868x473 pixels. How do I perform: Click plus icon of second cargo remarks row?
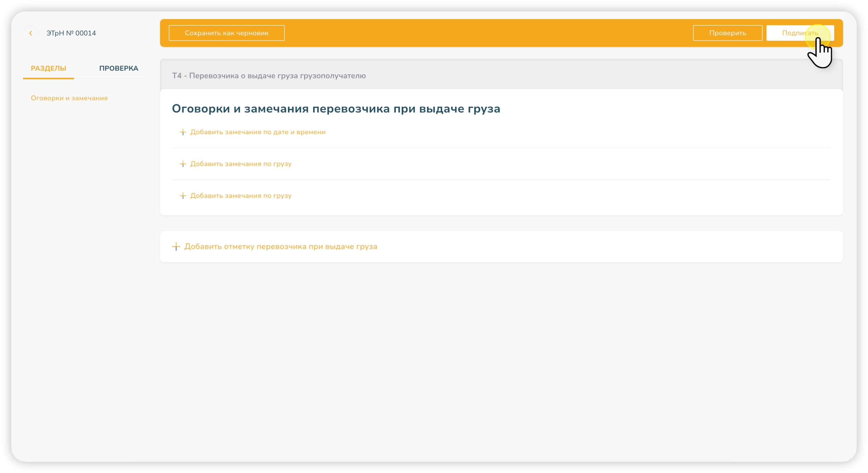(x=183, y=196)
